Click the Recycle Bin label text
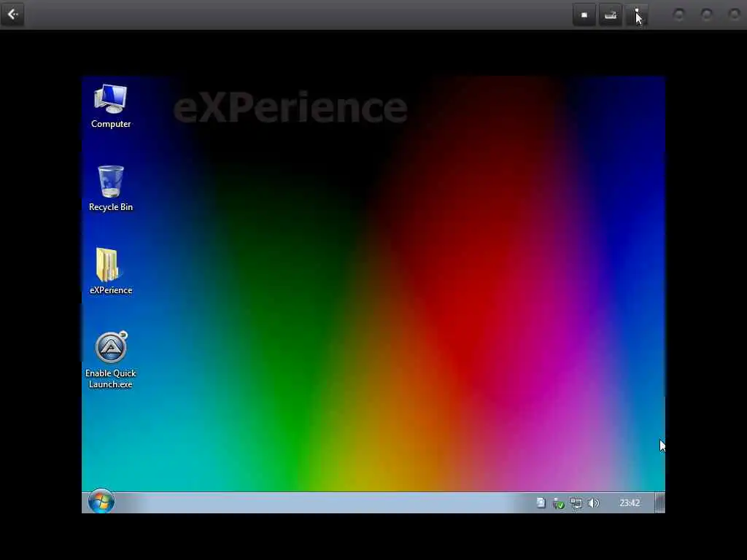This screenshot has width=747, height=560. click(111, 207)
